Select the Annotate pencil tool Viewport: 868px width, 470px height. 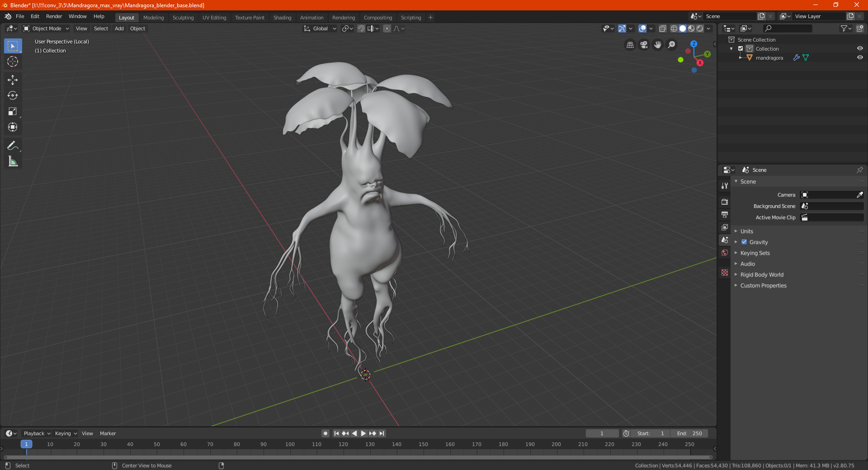[x=13, y=146]
